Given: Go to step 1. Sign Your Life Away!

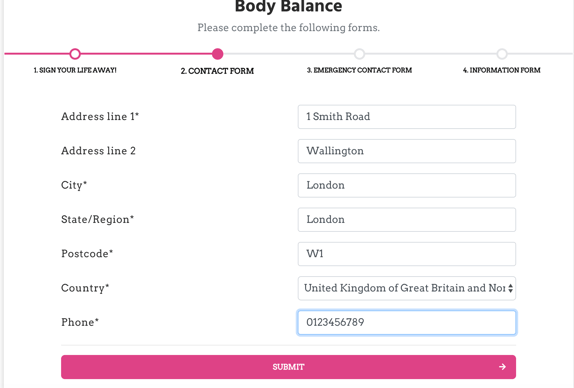Looking at the screenshot, I should click(x=75, y=70).
